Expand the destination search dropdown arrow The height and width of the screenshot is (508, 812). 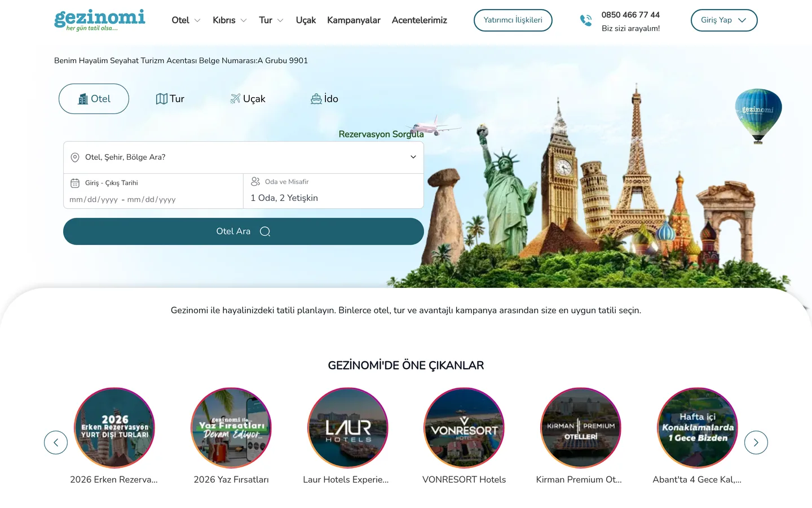point(413,157)
